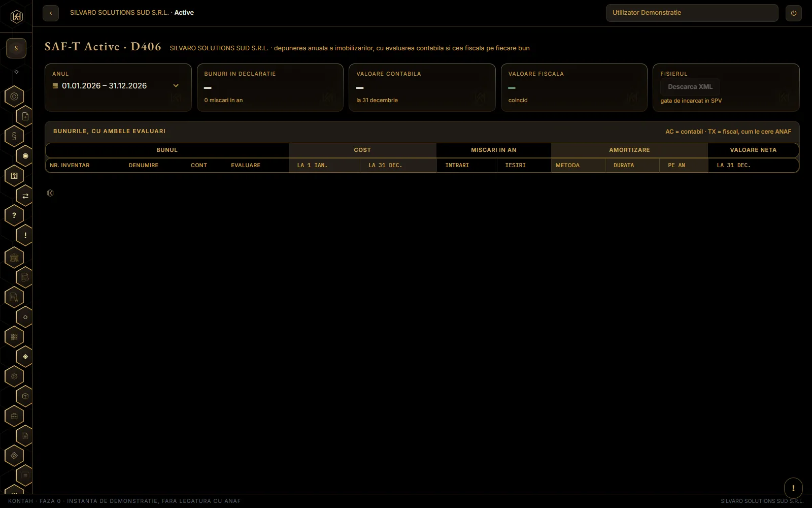Click the Descarca XML button
This screenshot has height=508, width=812.
tap(690, 87)
